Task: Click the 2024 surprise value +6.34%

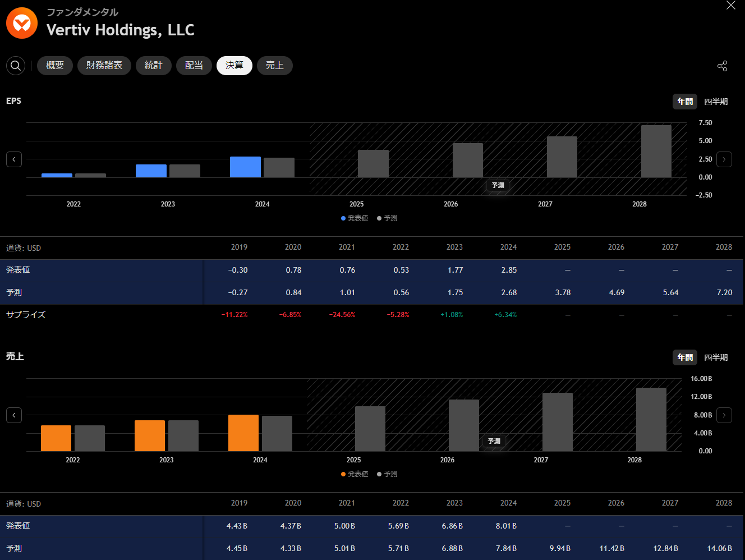Action: (505, 315)
